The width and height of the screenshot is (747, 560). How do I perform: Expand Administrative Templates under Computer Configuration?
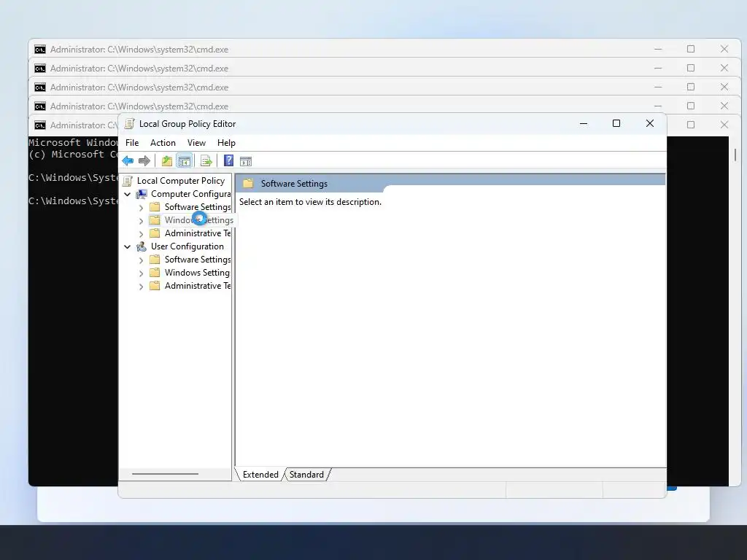pyautogui.click(x=141, y=234)
